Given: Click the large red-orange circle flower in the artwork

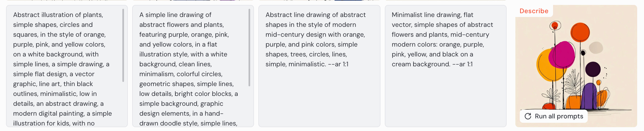Looking at the screenshot, I should [x=580, y=32].
